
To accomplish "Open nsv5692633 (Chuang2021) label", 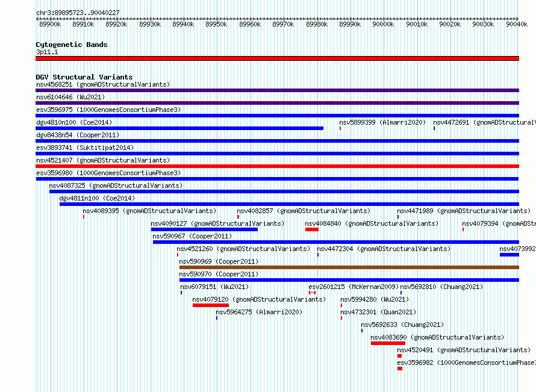I will [x=402, y=325].
